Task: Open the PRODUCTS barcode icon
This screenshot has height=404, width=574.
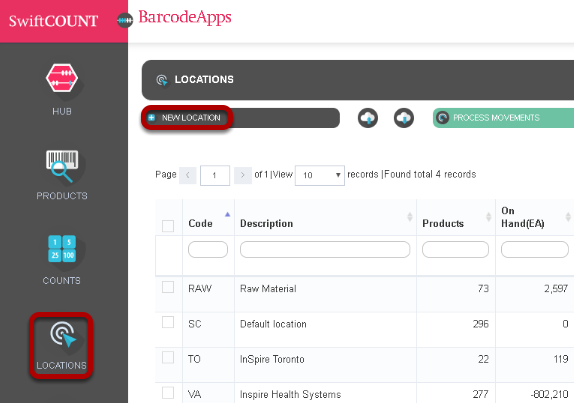Action: tap(62, 166)
